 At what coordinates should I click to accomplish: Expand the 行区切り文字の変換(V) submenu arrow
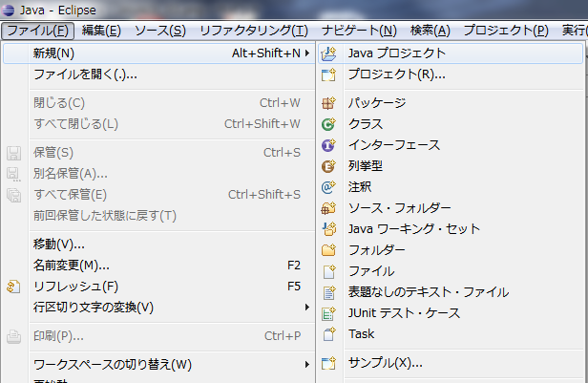307,308
